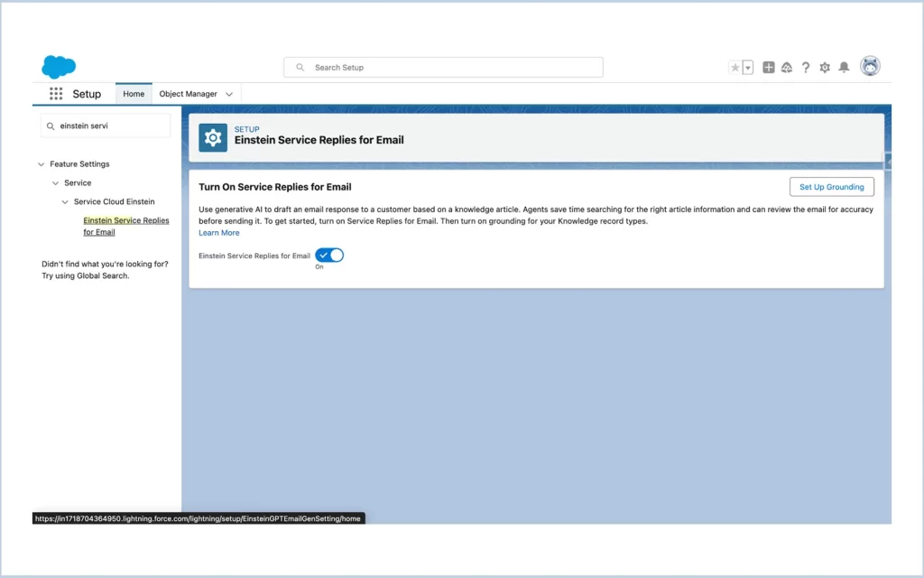The width and height of the screenshot is (924, 578).
Task: Open the user profile avatar
Action: (870, 66)
